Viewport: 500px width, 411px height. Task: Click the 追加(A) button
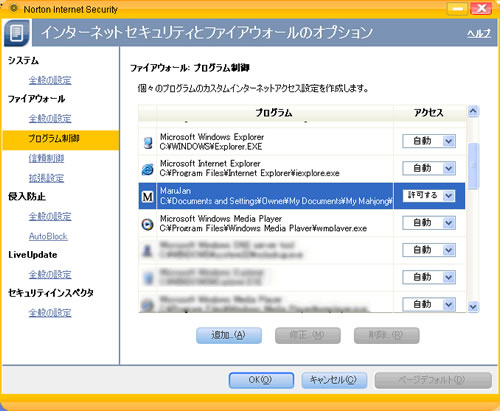click(x=229, y=335)
